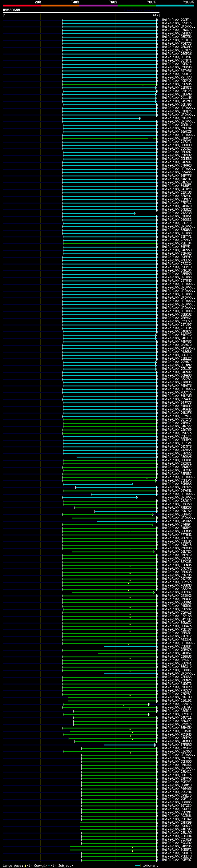
Task: Click the cyan alignment bar for Q5BQ04
Action: click(131, 647)
